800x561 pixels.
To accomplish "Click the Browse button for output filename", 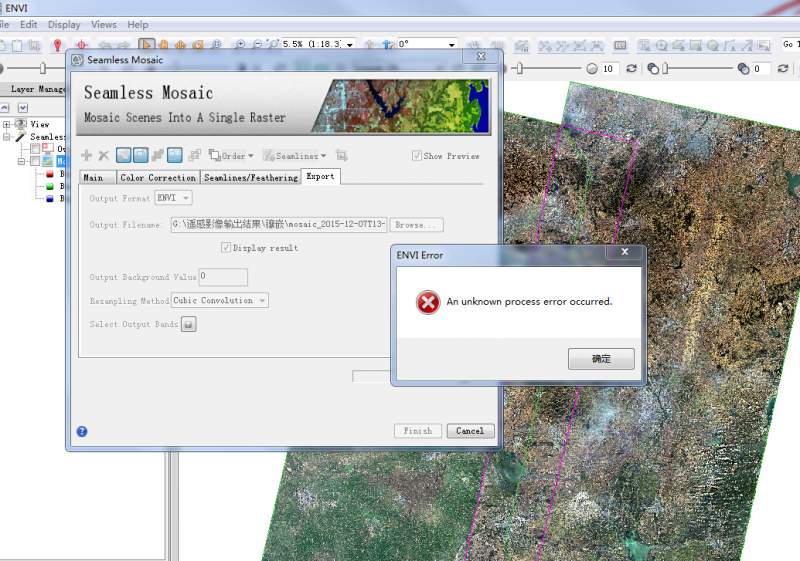I will (x=416, y=224).
